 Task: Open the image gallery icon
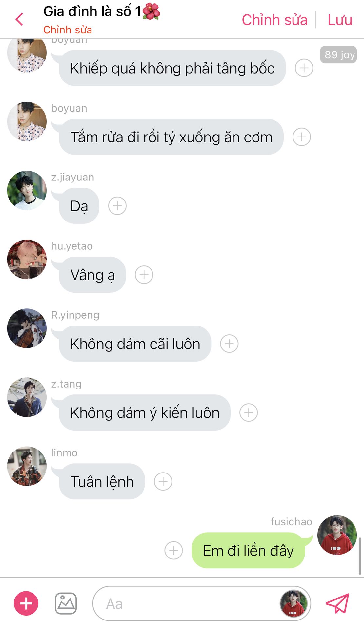(66, 603)
